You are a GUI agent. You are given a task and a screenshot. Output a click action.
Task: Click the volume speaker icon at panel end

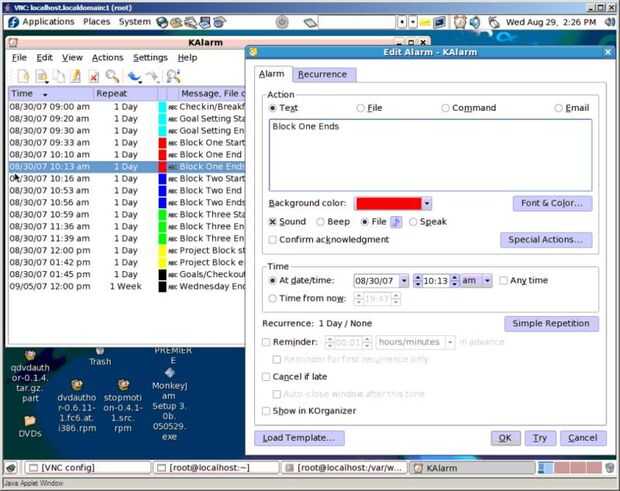pos(611,22)
